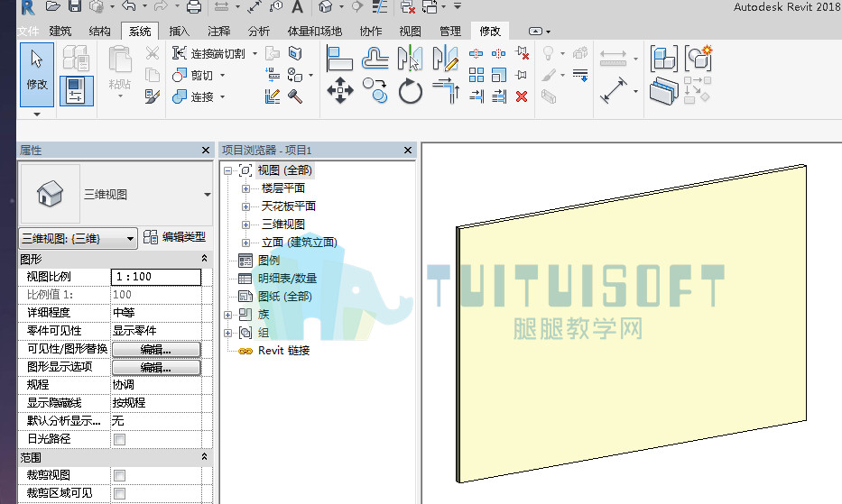The width and height of the screenshot is (842, 504).
Task: Collapse the 视图 (全部) tree node
Action: [x=227, y=170]
